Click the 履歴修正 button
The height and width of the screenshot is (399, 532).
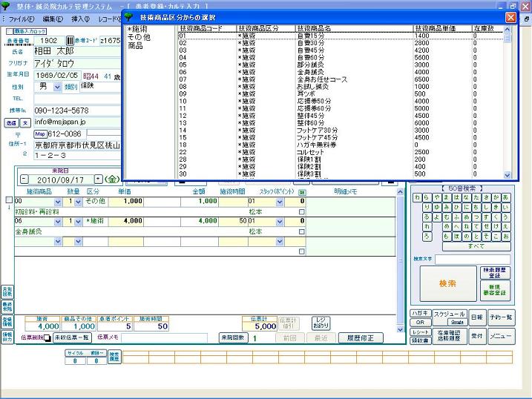(x=361, y=338)
